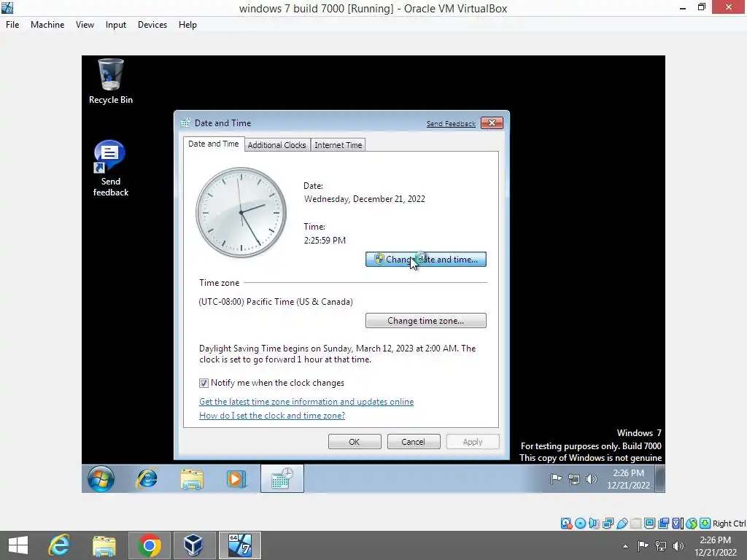The height and width of the screenshot is (560, 747).
Task: Click Change time zone button
Action: pyautogui.click(x=426, y=321)
